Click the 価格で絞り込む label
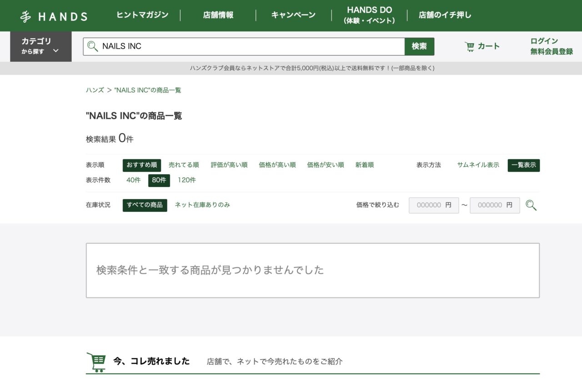This screenshot has height=392, width=582. tap(378, 205)
